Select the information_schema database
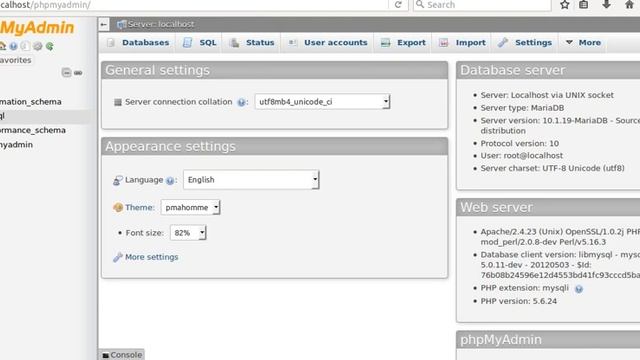640x360 pixels. tap(31, 102)
